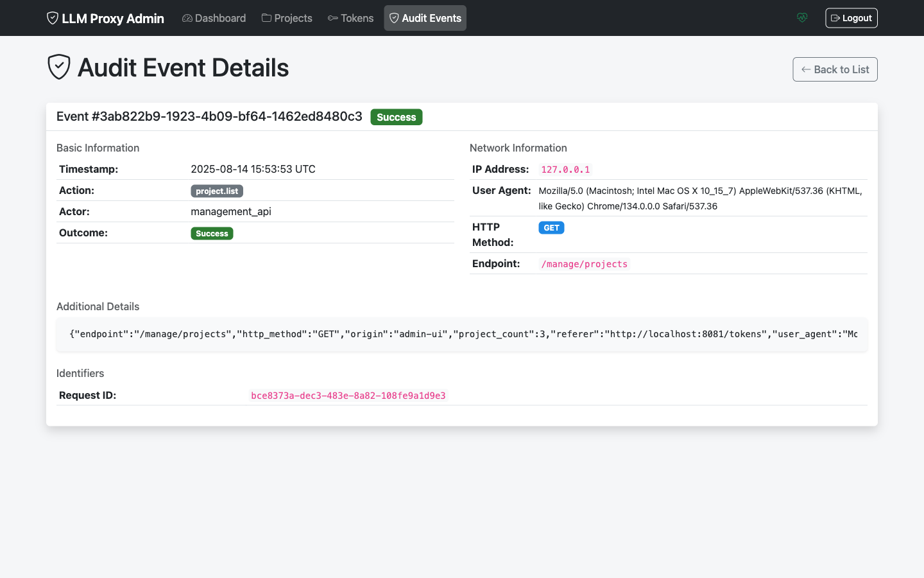Screen dimensions: 924x578
Task: Click the shield icon beside Audit Event Details heading
Action: pos(58,66)
